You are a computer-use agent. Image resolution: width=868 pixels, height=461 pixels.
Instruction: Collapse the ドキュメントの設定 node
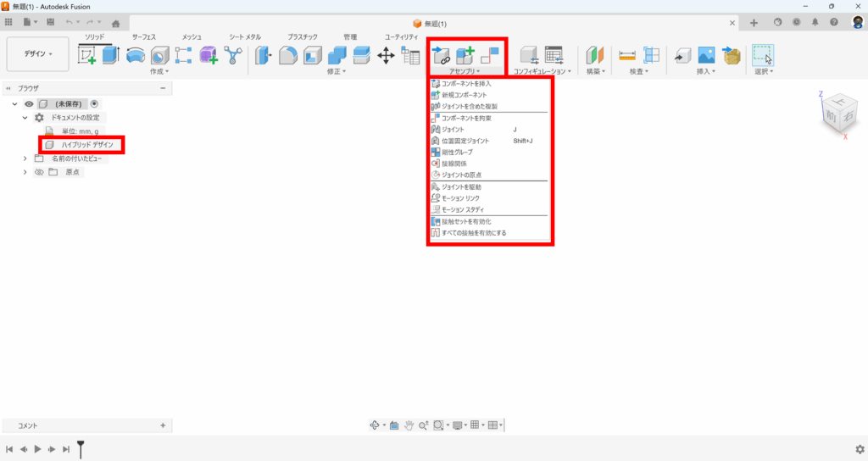tap(25, 118)
